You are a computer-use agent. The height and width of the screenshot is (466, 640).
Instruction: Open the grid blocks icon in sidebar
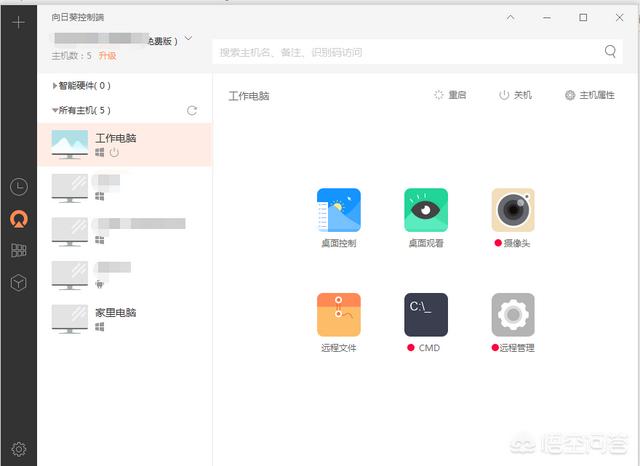[x=19, y=250]
